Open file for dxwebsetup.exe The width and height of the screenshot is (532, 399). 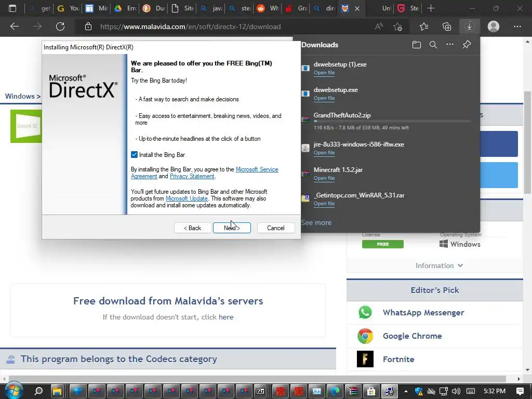tap(324, 98)
